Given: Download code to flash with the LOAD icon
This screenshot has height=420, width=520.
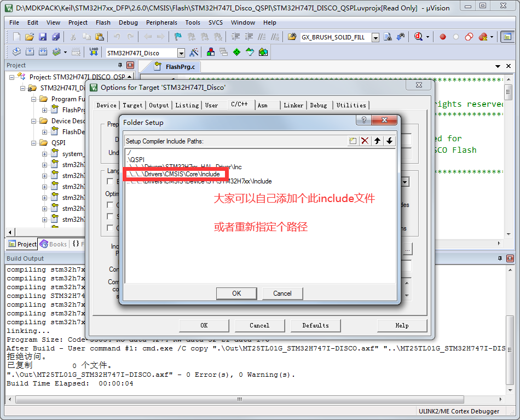Looking at the screenshot, I should pyautogui.click(x=94, y=52).
